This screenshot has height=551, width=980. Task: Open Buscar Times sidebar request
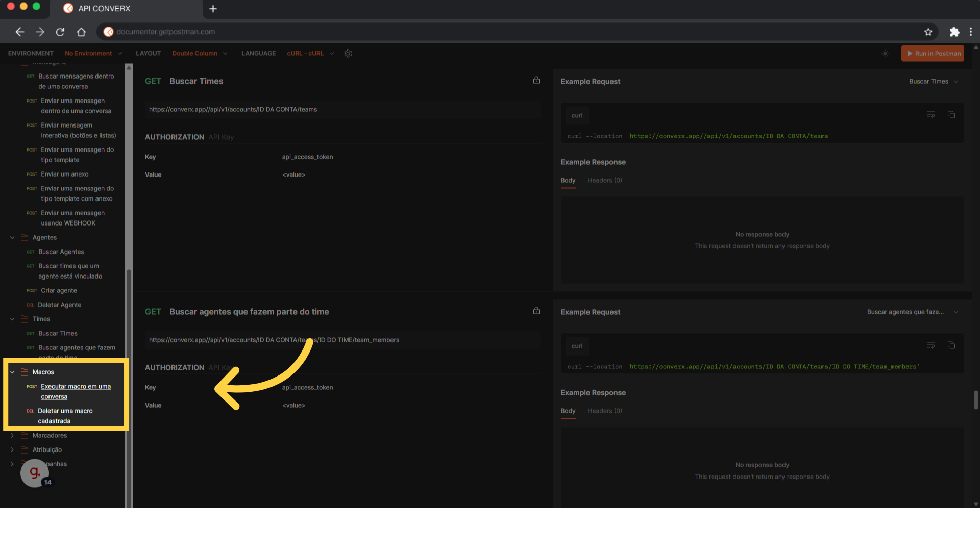58,333
